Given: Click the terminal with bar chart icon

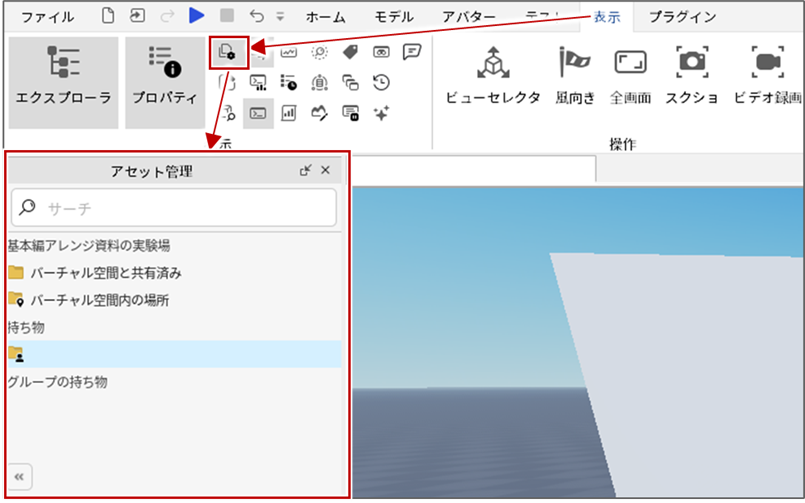Looking at the screenshot, I should [x=258, y=83].
